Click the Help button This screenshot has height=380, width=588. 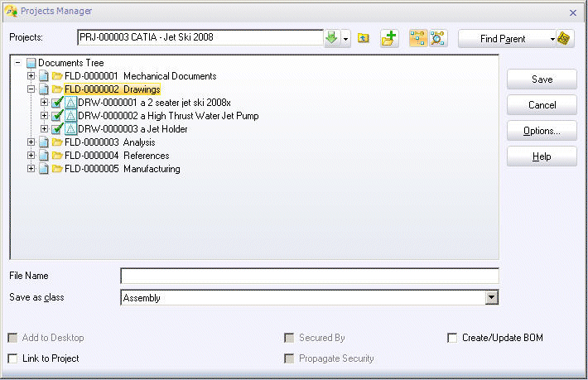542,156
